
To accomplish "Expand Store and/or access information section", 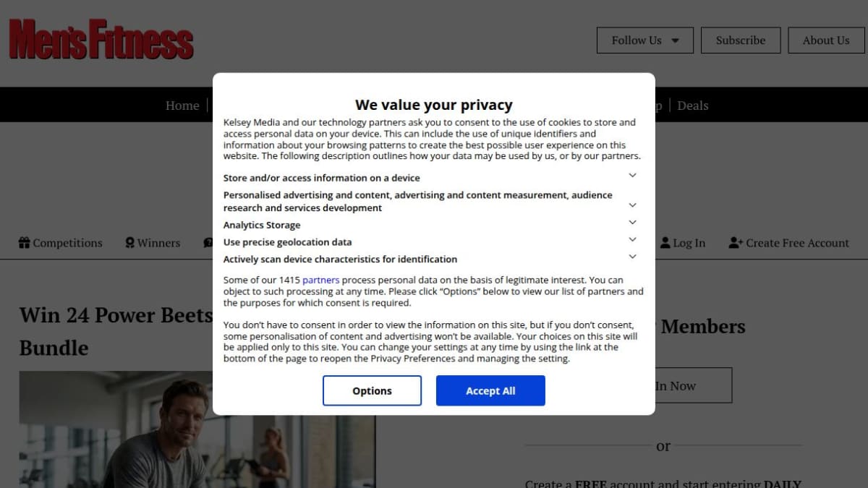I will click(632, 176).
